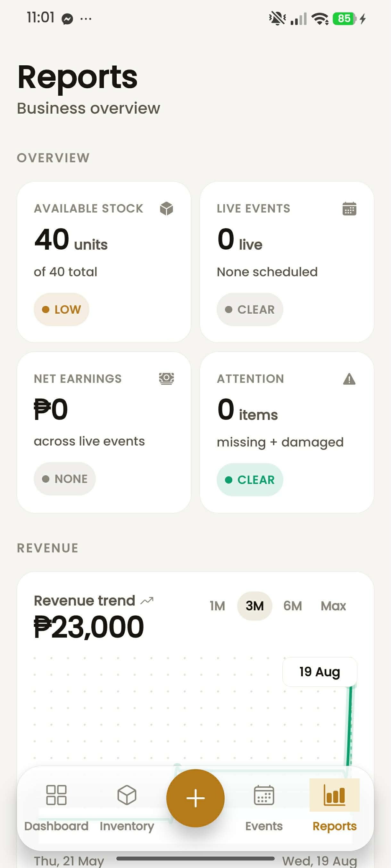The image size is (391, 868).
Task: Tap the Net Earnings cash icon
Action: pyautogui.click(x=166, y=379)
